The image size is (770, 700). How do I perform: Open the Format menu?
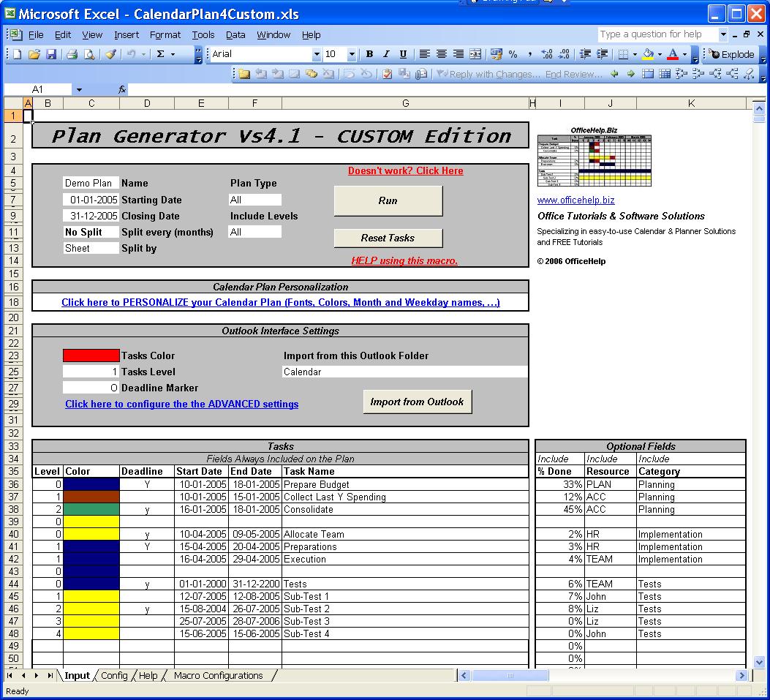point(165,34)
